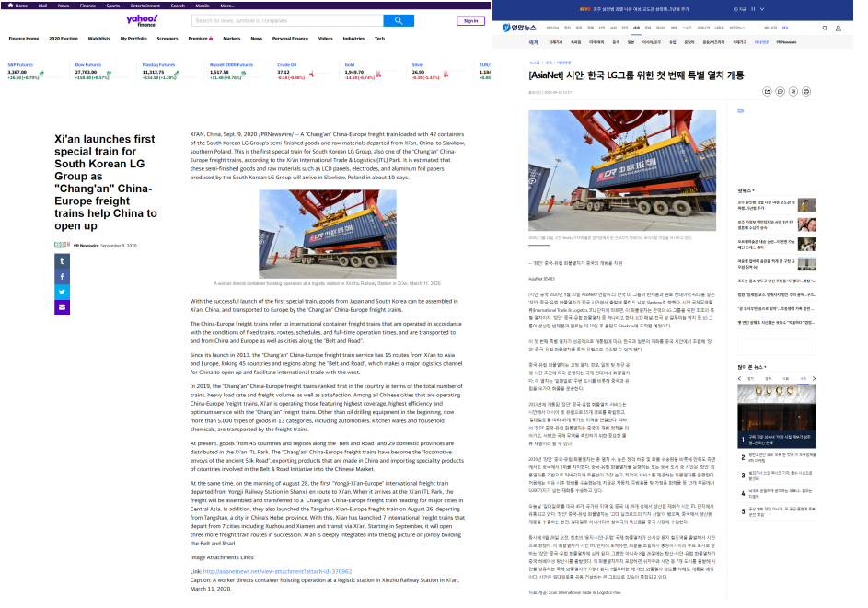The image size is (868, 608).
Task: Select the Watchlists tab
Action: [99, 39]
